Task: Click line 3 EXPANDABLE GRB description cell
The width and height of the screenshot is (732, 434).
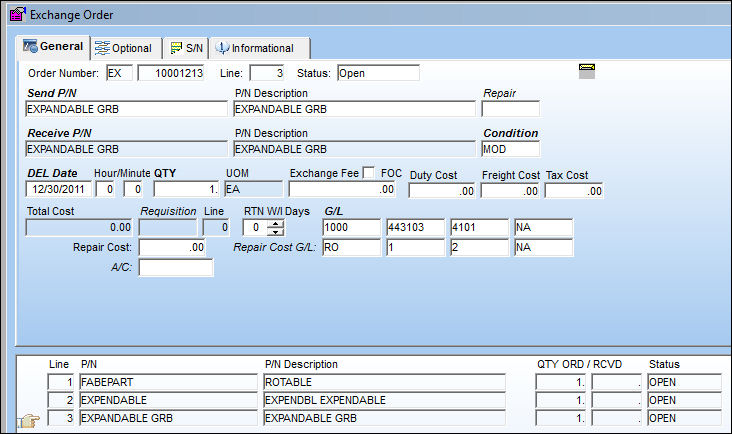Action: pyautogui.click(x=384, y=418)
